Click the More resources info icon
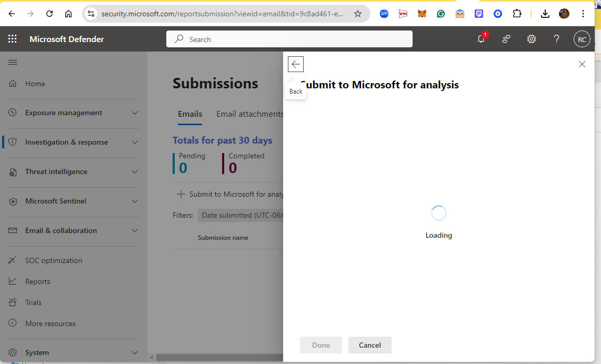The width and height of the screenshot is (601, 364). 13,323
